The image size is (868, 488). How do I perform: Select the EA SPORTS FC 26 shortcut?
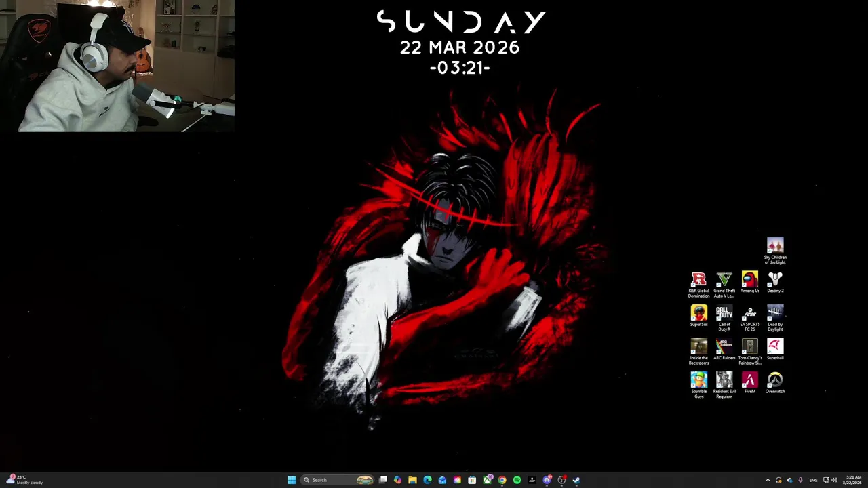point(749,319)
